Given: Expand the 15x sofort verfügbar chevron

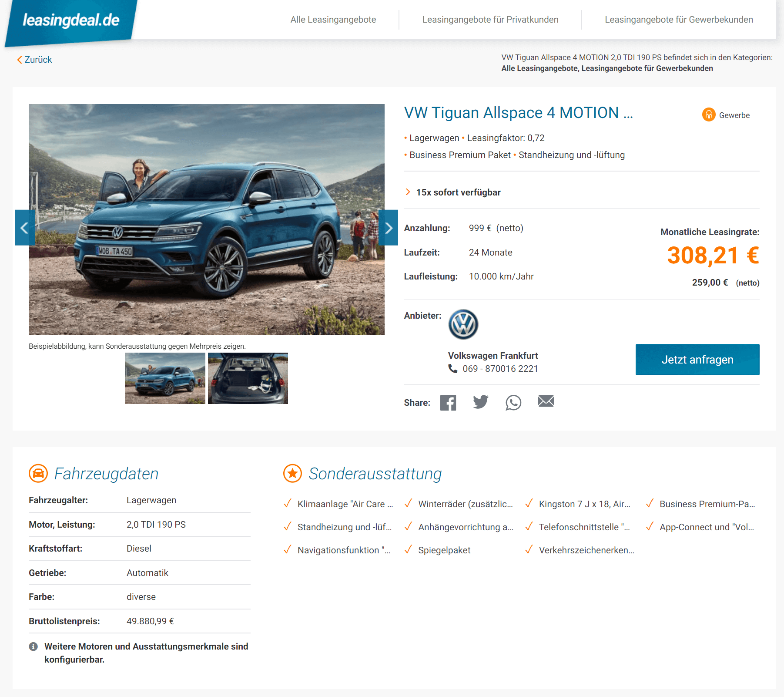Looking at the screenshot, I should click(x=408, y=192).
